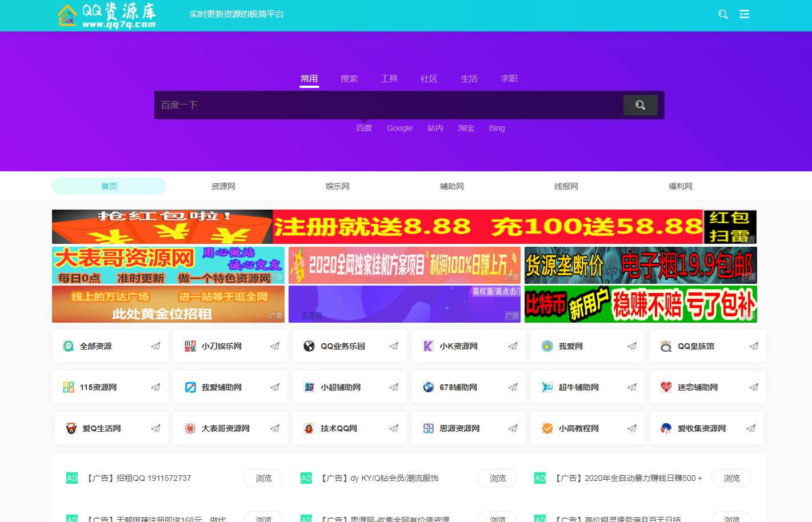812x522 pixels.
Task: Type in the 百度一下 search field
Action: coord(389,105)
